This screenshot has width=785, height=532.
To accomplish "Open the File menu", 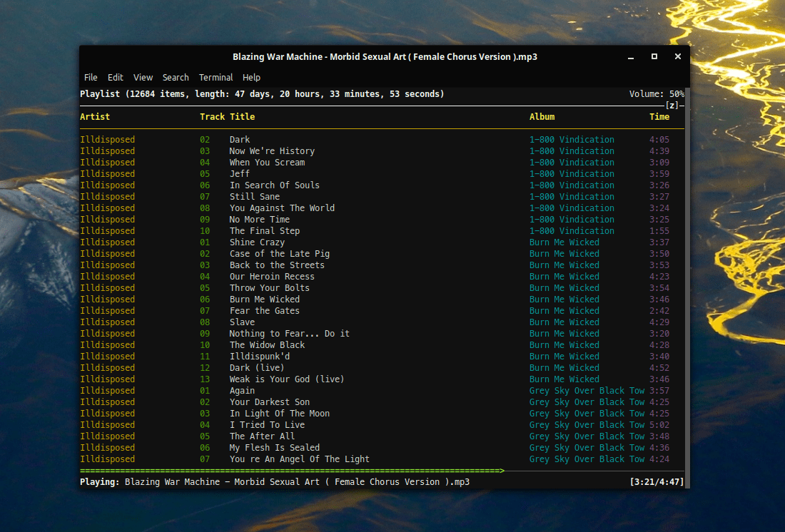I will tap(91, 77).
